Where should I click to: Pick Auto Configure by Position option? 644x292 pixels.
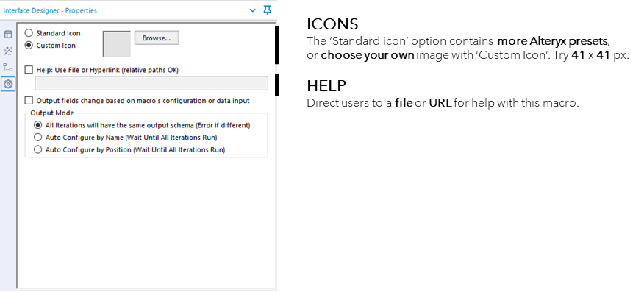(x=38, y=149)
